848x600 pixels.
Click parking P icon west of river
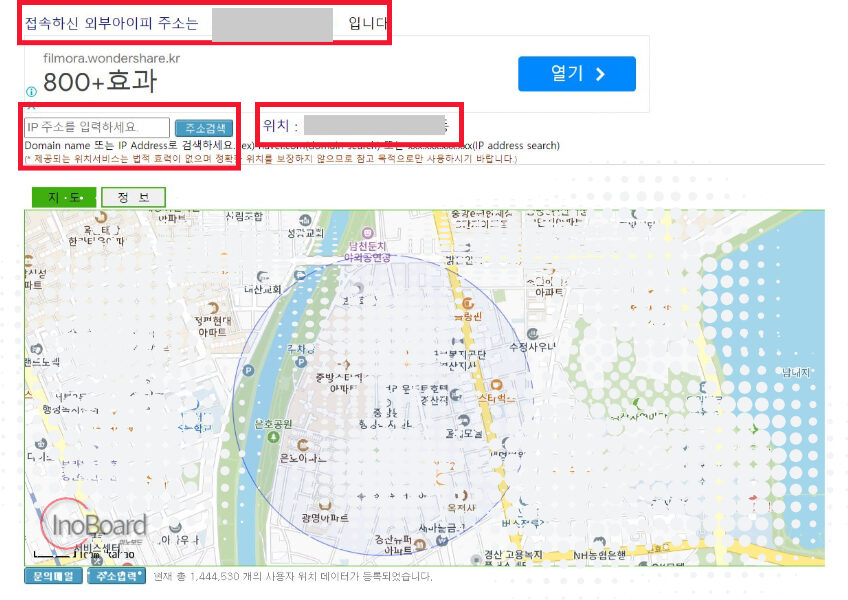[x=248, y=371]
